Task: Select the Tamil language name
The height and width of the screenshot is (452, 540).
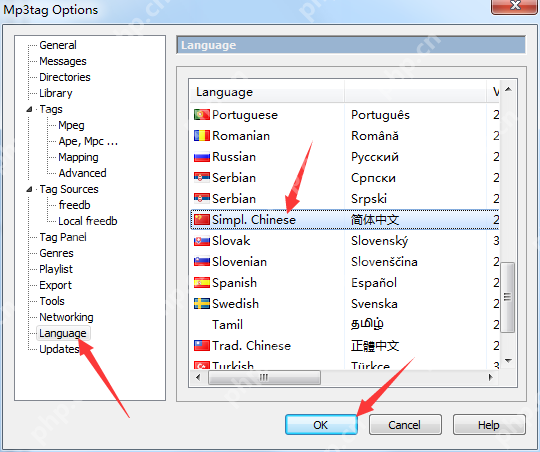Action: [227, 325]
